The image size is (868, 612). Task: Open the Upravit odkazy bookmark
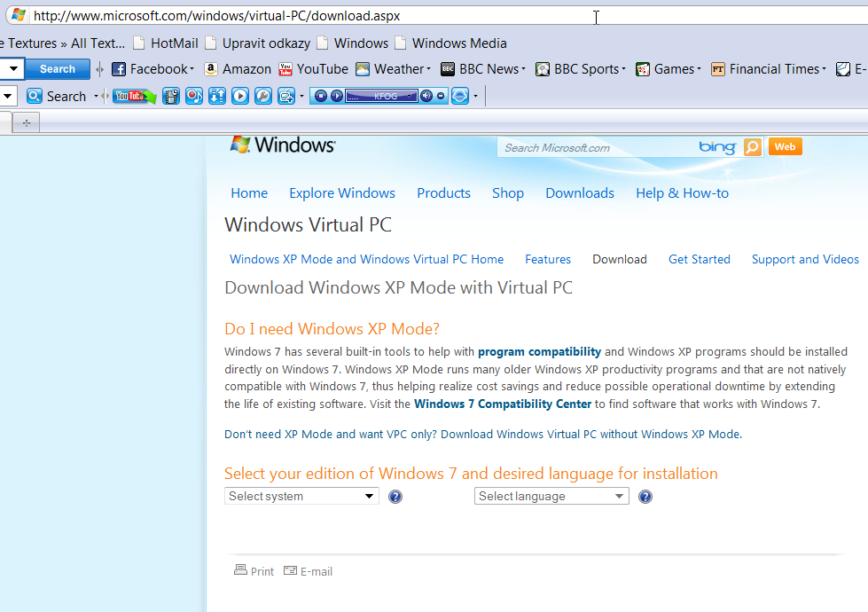click(257, 43)
